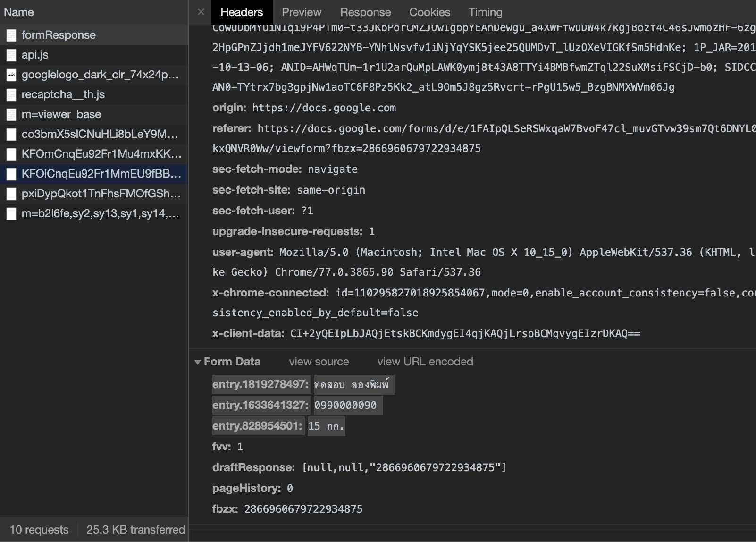Click the x-client-data header row
Screen dimensions: 756x542
pyautogui.click(x=426, y=333)
